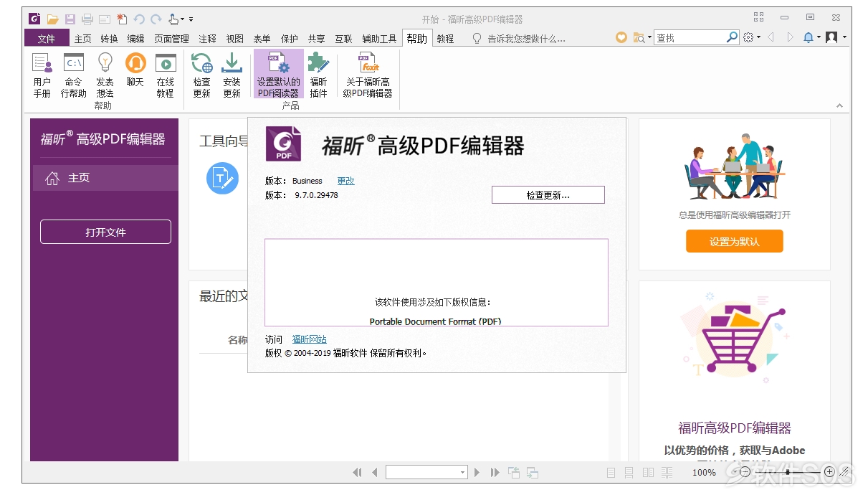Viewport: 868px width, 495px height.
Task: Collapse the ribbon using the chevron
Action: pyautogui.click(x=839, y=106)
